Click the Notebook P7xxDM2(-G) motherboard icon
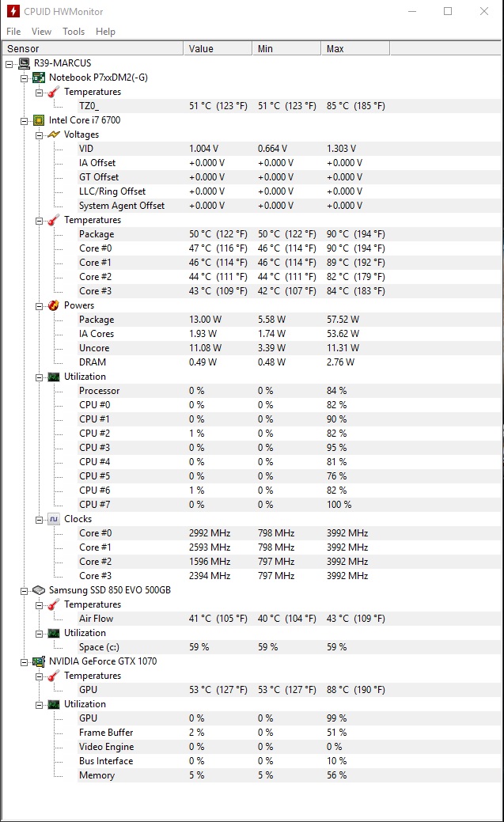This screenshot has width=504, height=822. (39, 78)
